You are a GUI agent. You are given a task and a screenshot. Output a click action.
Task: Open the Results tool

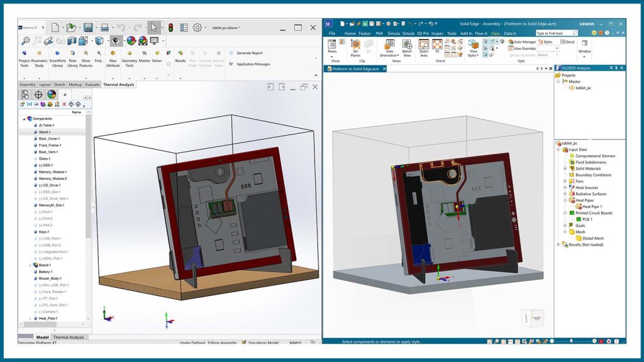[x=182, y=53]
